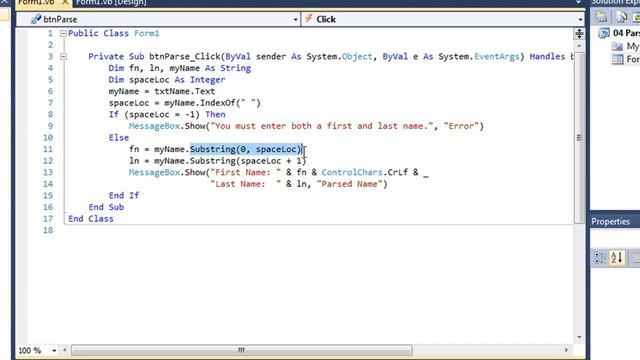Click the 'Last Name: ' string on line 14
640x360 pixels.
click(246, 184)
